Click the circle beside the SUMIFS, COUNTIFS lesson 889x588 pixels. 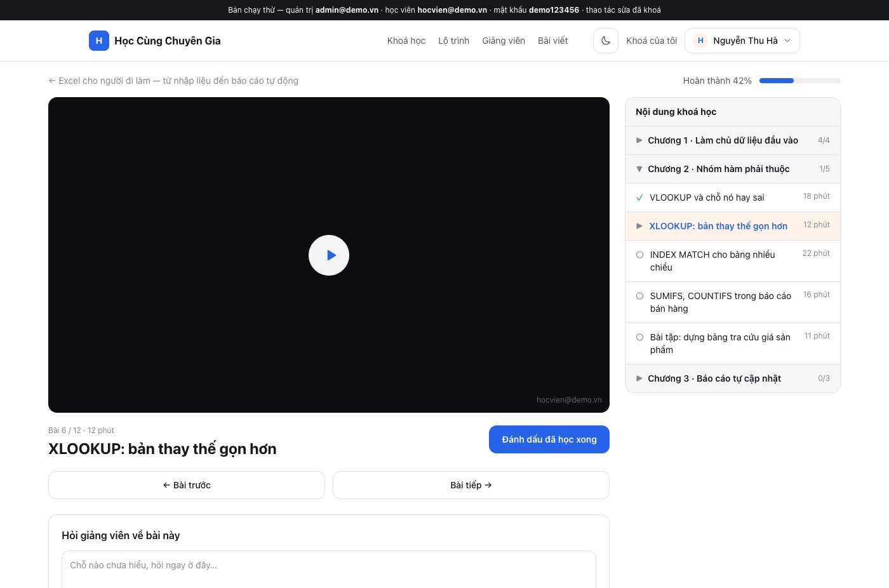pos(639,296)
